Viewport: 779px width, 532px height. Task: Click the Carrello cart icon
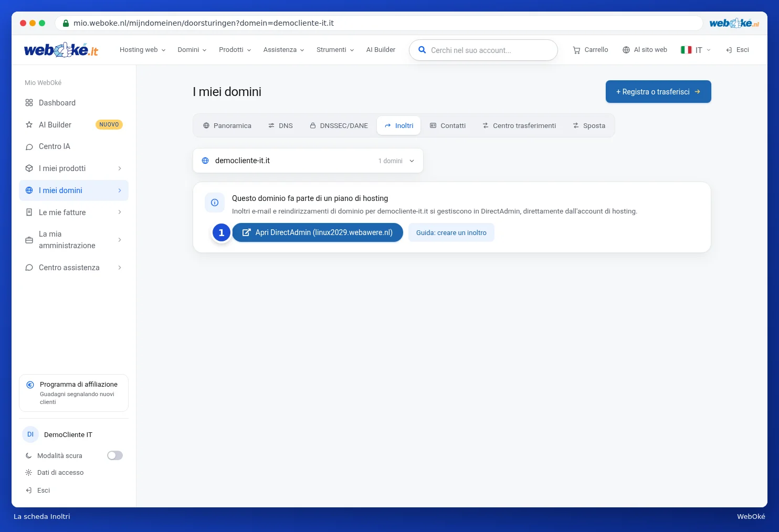[576, 50]
